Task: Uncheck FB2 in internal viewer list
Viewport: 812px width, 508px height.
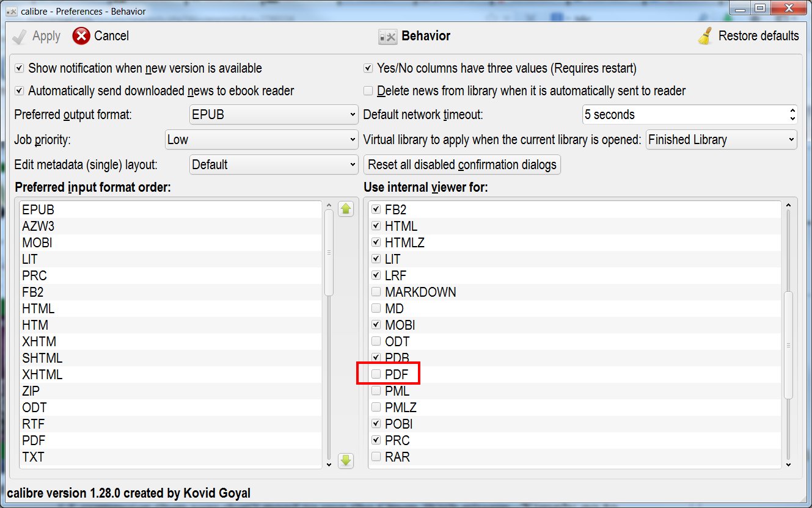Action: (x=376, y=209)
